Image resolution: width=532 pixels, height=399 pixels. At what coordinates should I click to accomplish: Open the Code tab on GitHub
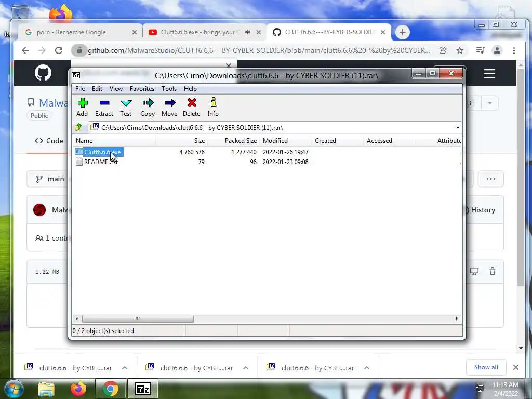click(49, 141)
